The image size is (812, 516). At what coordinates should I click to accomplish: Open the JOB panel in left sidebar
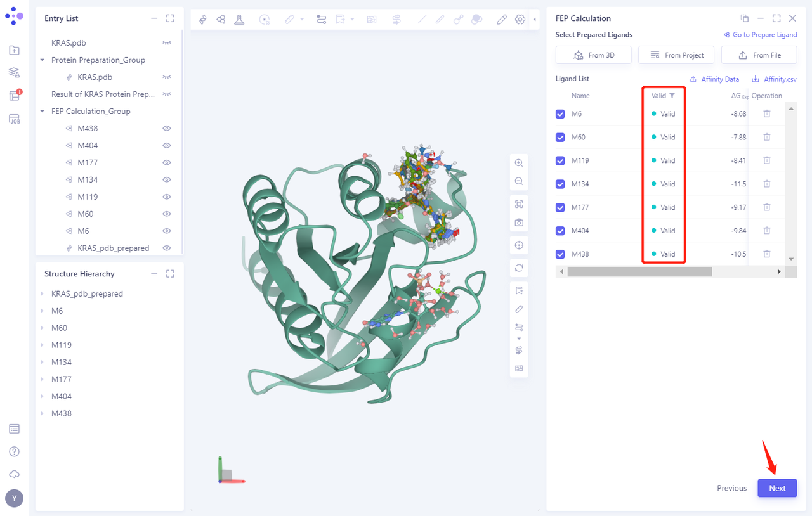[x=15, y=119]
